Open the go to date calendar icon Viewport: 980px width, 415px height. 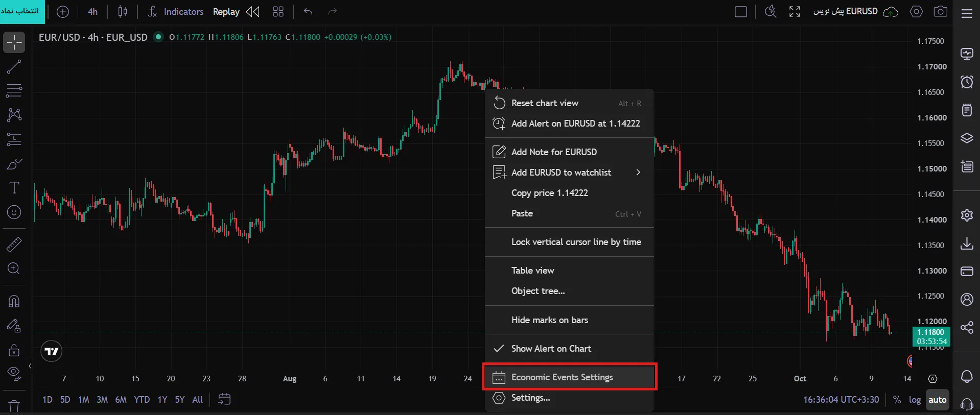(224, 399)
